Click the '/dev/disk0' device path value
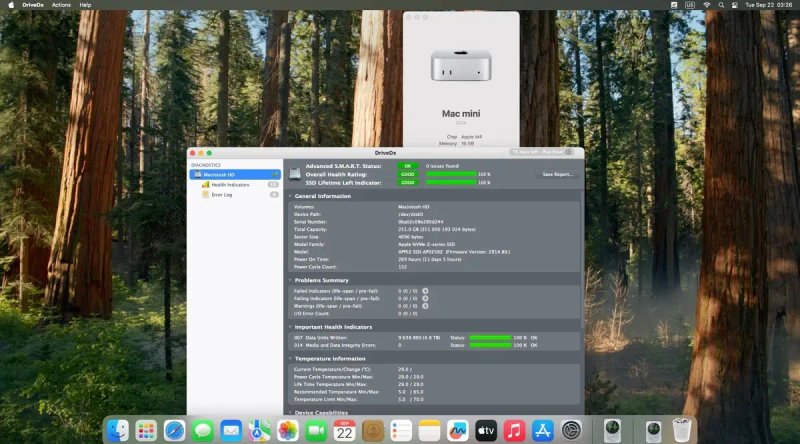This screenshot has width=800, height=444. click(x=411, y=214)
